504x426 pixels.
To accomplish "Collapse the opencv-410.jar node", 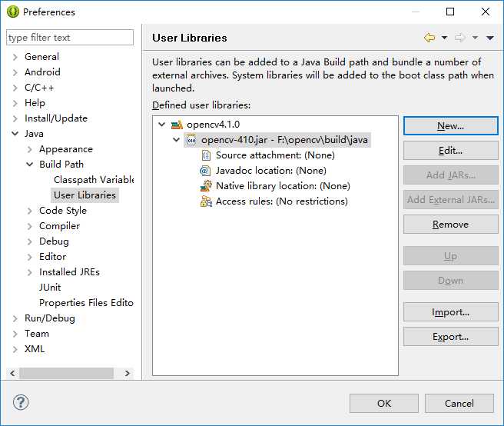I will coord(176,140).
